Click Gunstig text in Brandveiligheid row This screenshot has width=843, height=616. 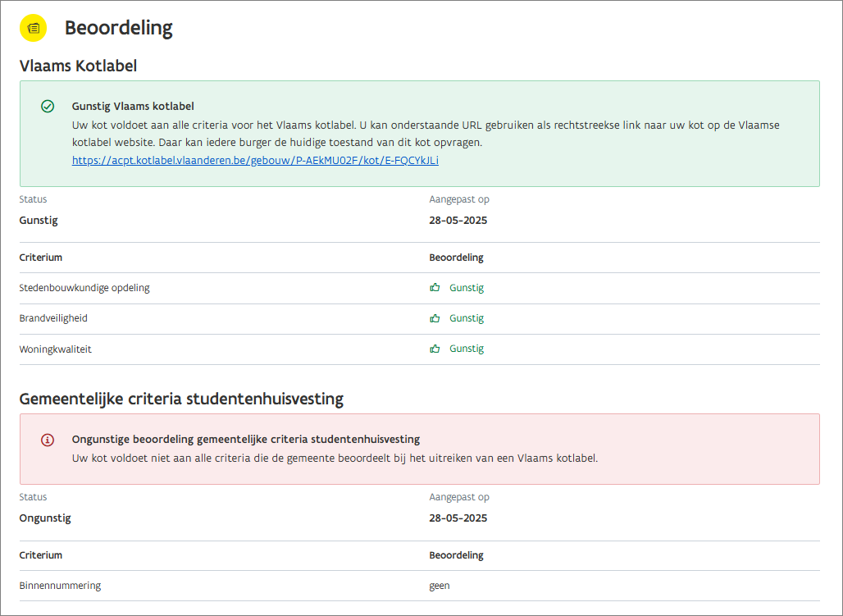pyautogui.click(x=467, y=318)
